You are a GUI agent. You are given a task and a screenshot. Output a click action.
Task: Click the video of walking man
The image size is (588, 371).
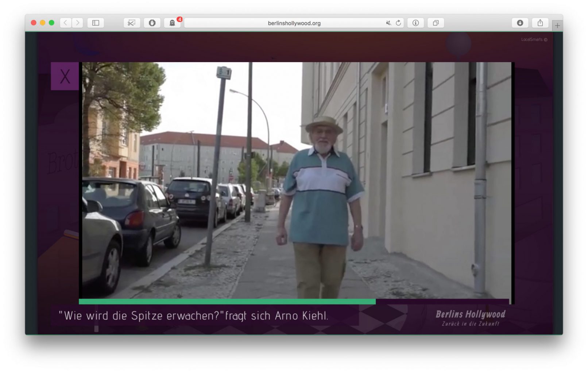(x=296, y=180)
